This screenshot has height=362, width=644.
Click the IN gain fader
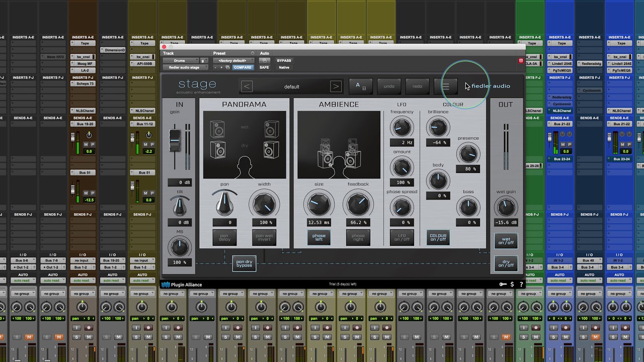tap(175, 139)
